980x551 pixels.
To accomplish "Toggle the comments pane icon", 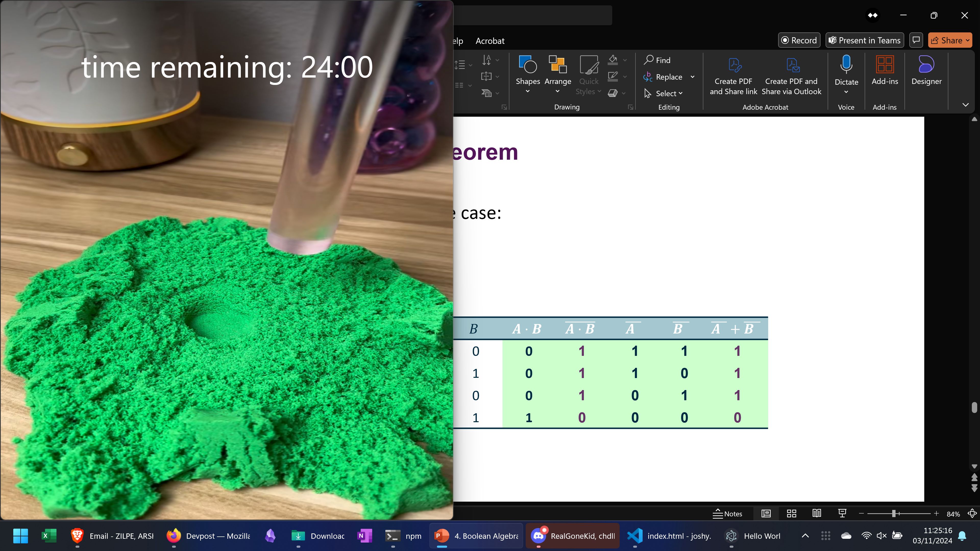I will click(916, 40).
